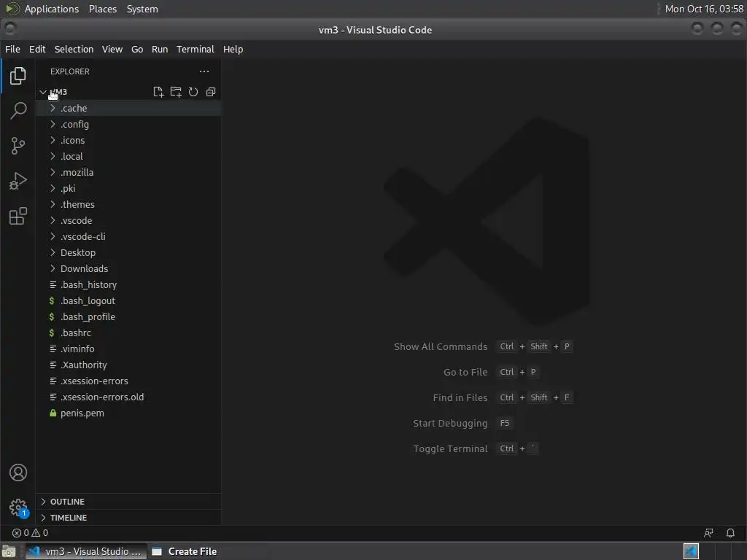The image size is (747, 560).
Task: Click the VS Code tray icon in the bottom panel
Action: click(691, 551)
